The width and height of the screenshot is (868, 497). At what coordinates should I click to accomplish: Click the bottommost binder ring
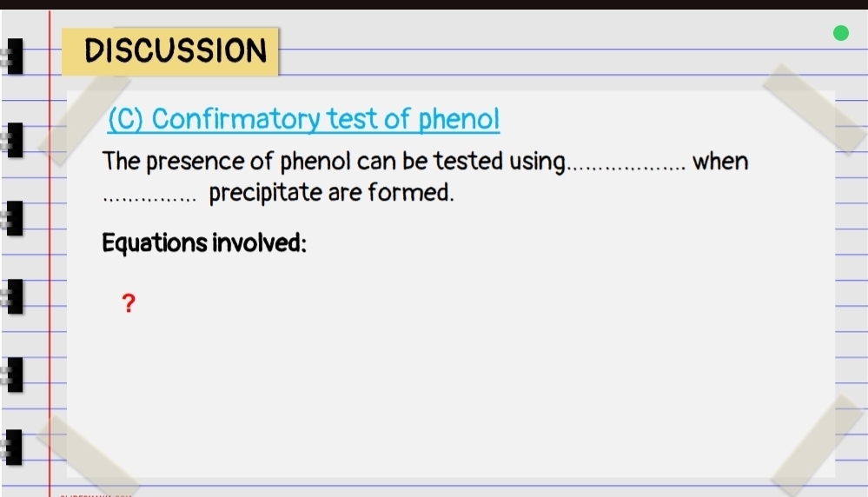pos(15,447)
